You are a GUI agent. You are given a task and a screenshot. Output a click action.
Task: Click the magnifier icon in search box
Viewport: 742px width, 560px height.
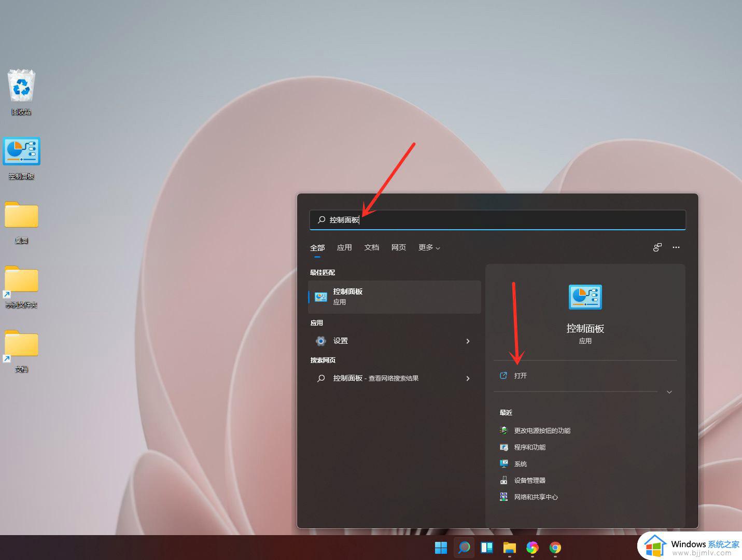(321, 220)
